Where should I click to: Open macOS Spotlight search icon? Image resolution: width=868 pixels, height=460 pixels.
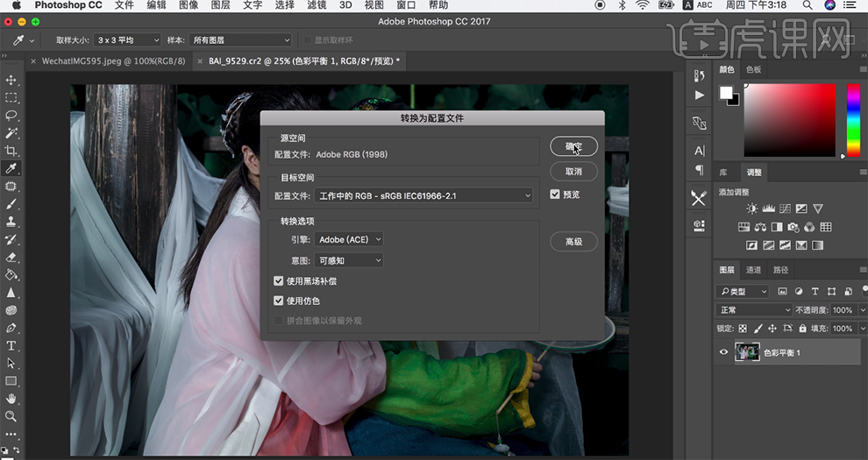[x=808, y=5]
